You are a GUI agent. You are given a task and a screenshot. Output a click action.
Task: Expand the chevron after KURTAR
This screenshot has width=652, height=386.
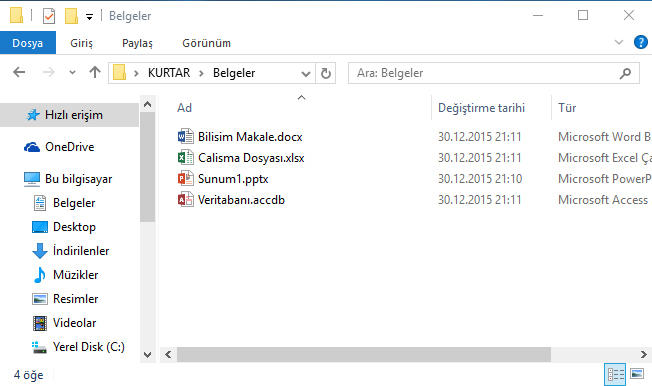point(201,73)
